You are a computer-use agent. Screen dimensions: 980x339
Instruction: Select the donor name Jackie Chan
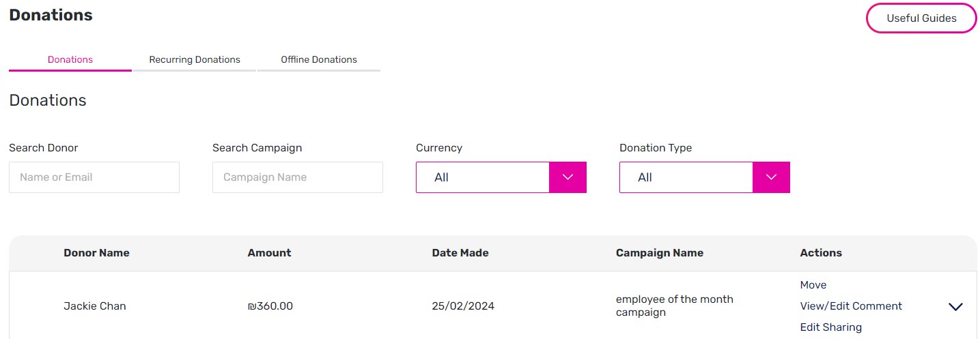click(95, 306)
